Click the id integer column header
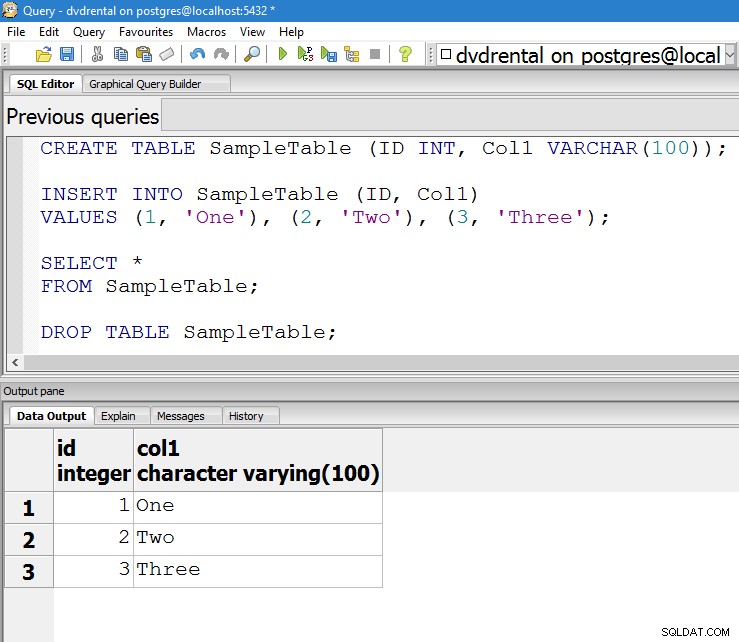Viewport: 739px width, 642px height. click(x=93, y=460)
